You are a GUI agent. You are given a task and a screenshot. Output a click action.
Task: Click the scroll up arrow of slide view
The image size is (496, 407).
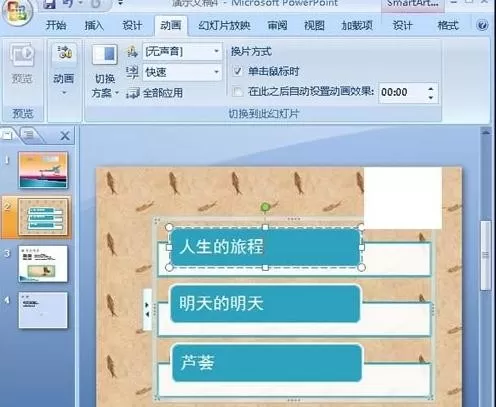pyautogui.click(x=486, y=132)
